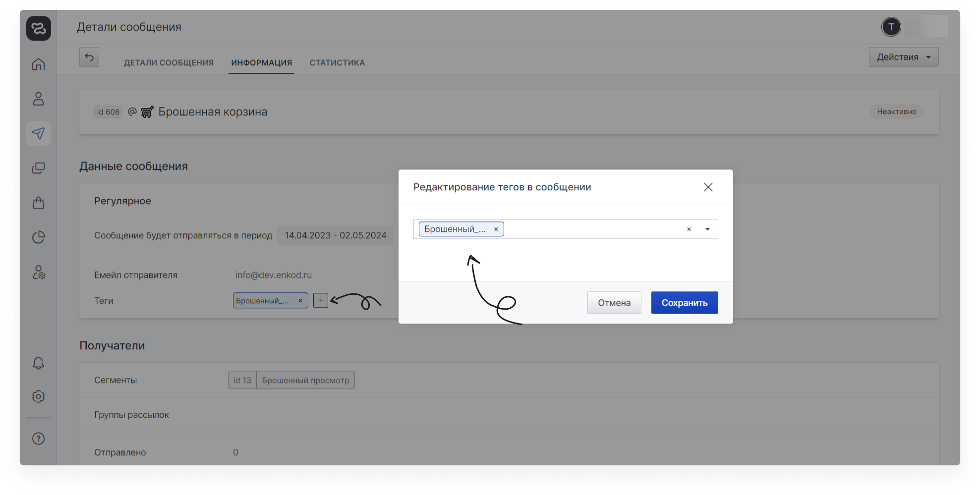Open the notifications bell icon

click(39, 363)
